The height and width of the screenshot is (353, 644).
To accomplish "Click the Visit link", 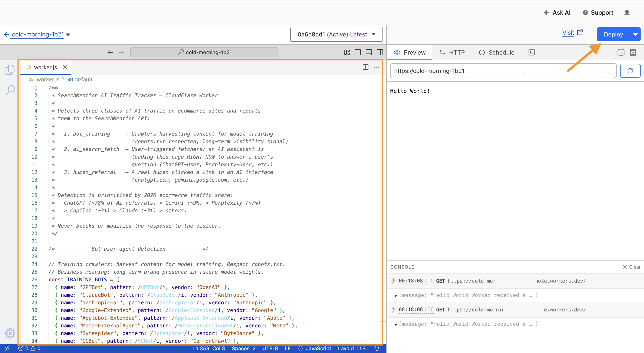I will [x=572, y=33].
